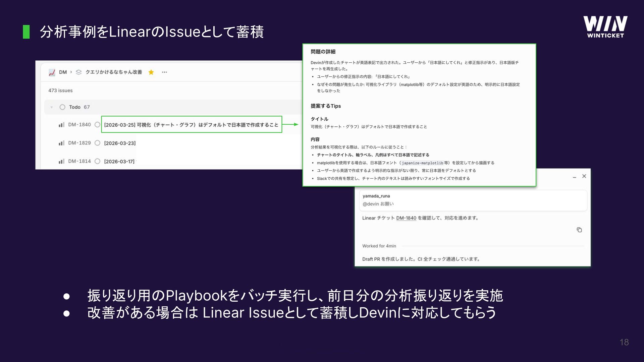Viewport: 644px width, 362px height.
Task: Toggle the status circle of DM-1829
Action: [x=97, y=143]
